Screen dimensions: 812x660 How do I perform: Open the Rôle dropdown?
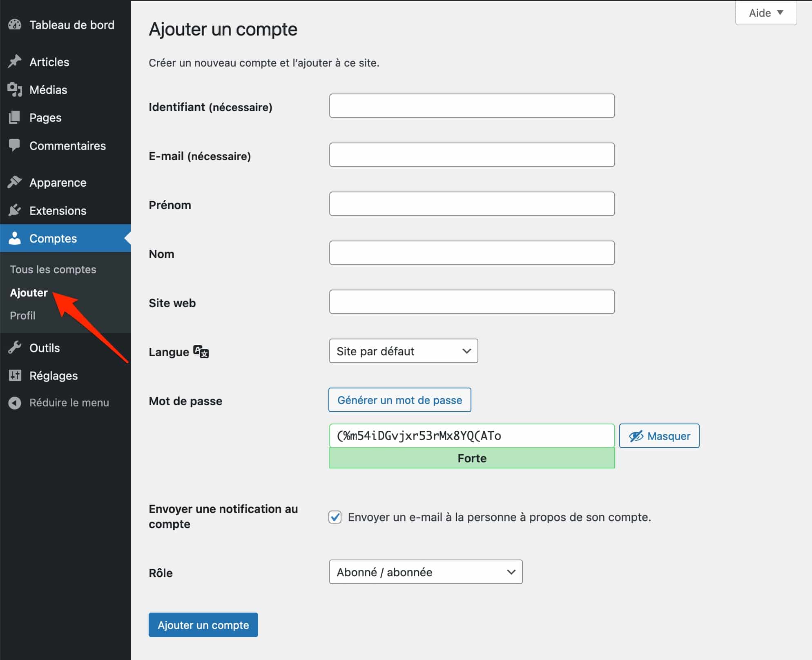point(426,572)
